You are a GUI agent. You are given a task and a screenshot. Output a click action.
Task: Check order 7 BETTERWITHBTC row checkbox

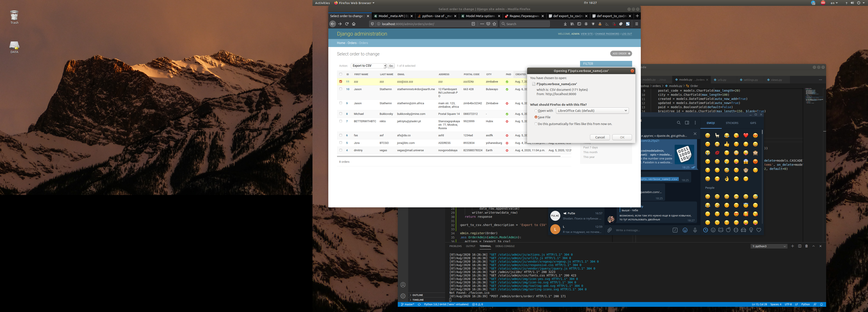pyautogui.click(x=341, y=121)
